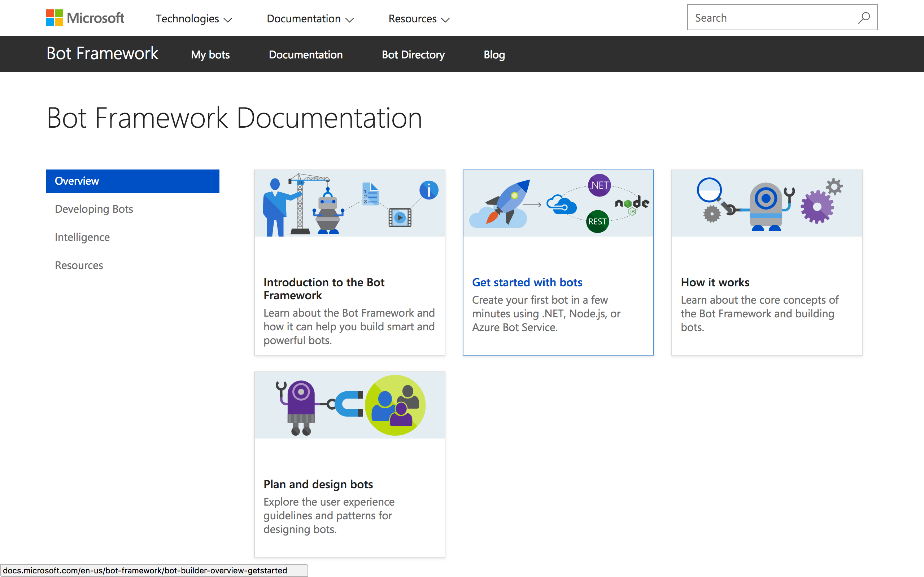Click the video play film icon
This screenshot has height=577, width=924.
(x=400, y=217)
